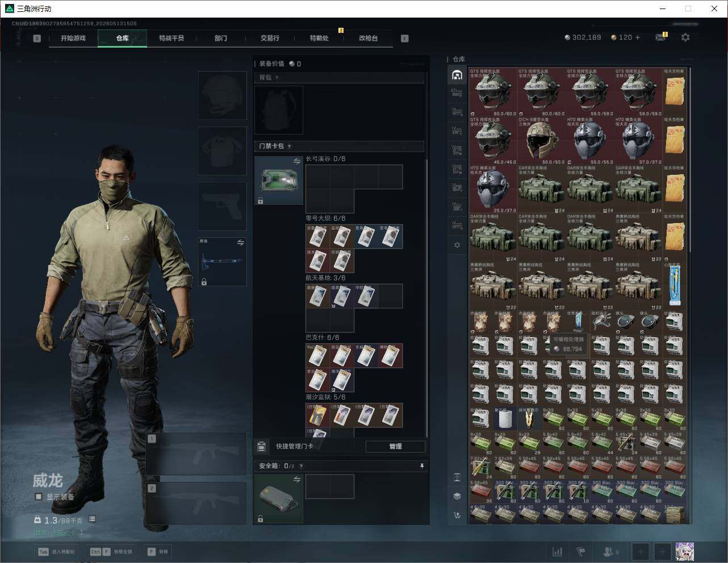Switch to the 改枪台 tab
The height and width of the screenshot is (563, 728).
click(368, 38)
